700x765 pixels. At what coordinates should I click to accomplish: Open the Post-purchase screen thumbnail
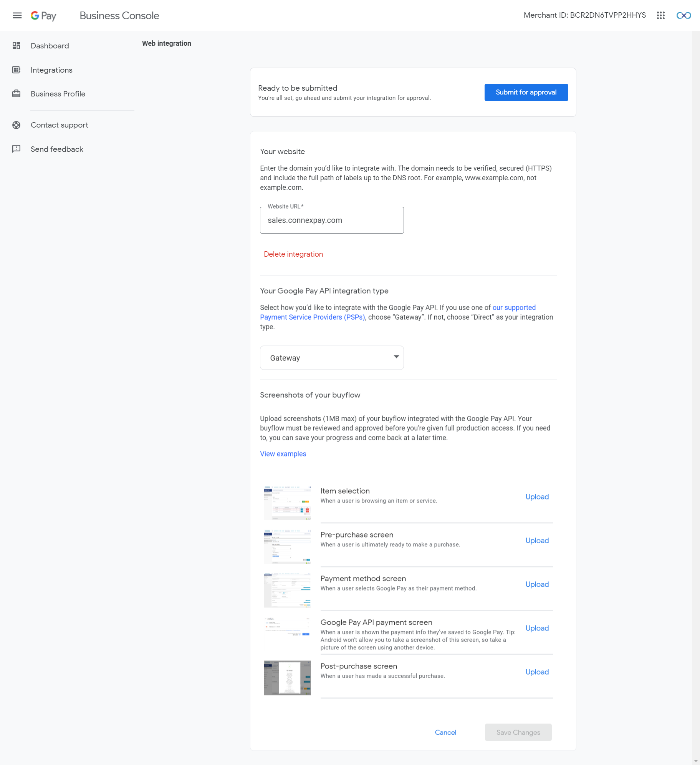[287, 678]
